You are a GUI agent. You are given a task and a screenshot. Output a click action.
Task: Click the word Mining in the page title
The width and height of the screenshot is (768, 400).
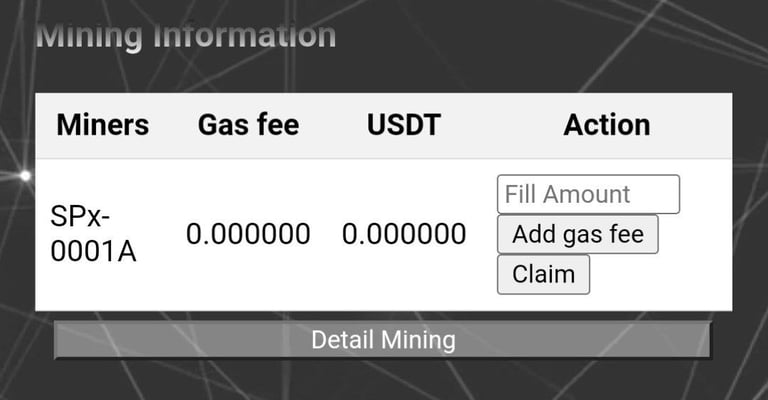click(89, 35)
